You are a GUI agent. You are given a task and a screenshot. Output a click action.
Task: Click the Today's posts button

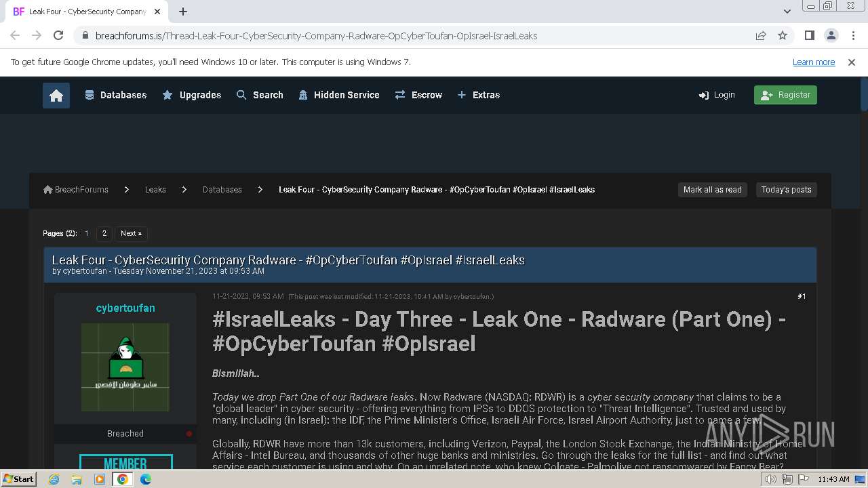787,190
